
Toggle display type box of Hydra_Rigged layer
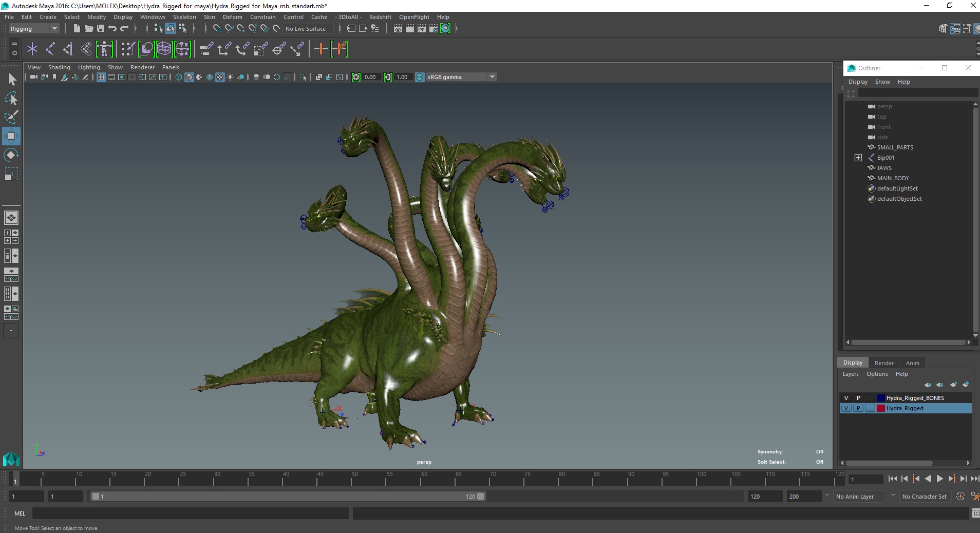point(870,408)
